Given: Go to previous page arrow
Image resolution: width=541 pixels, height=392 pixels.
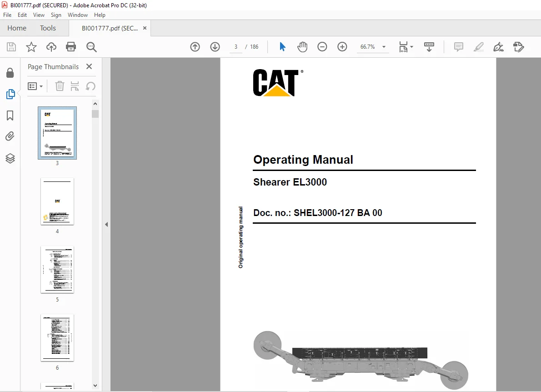Looking at the screenshot, I should [x=195, y=47].
